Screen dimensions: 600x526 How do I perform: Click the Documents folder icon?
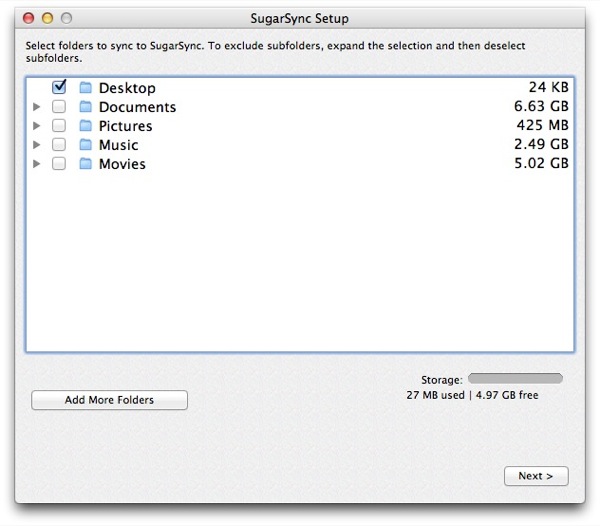pos(86,106)
